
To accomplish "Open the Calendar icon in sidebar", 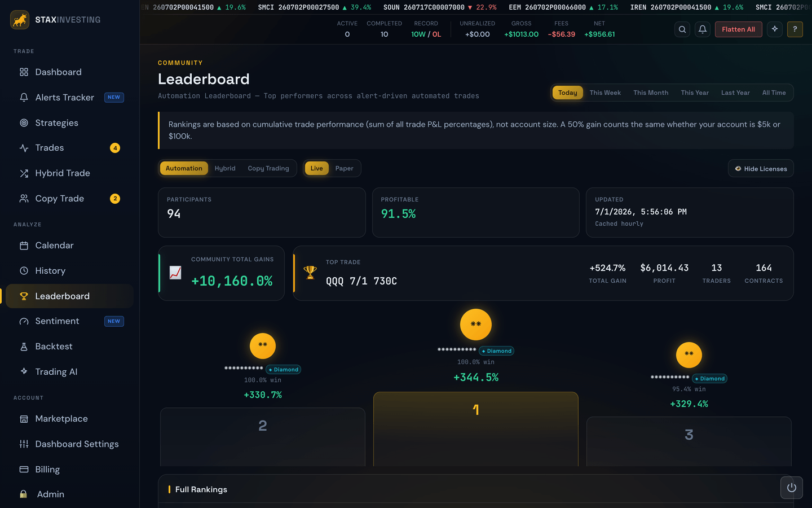I will click(x=24, y=246).
